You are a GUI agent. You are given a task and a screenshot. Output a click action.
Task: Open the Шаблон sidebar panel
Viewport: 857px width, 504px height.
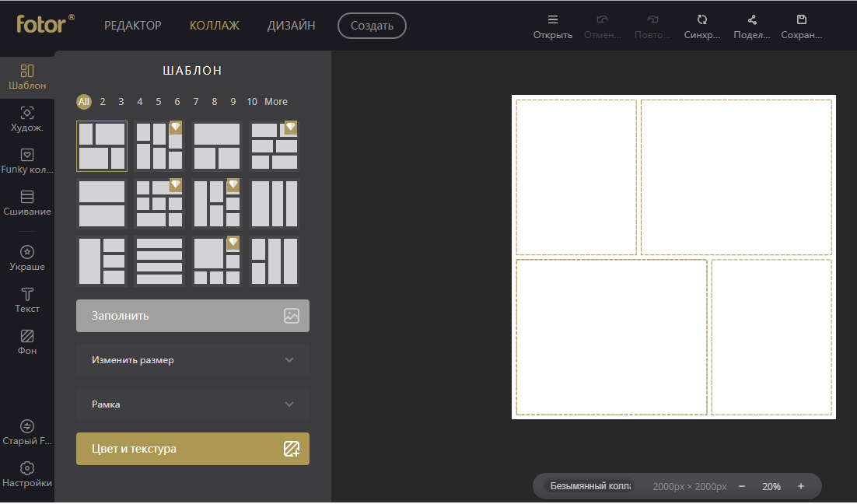tap(26, 77)
